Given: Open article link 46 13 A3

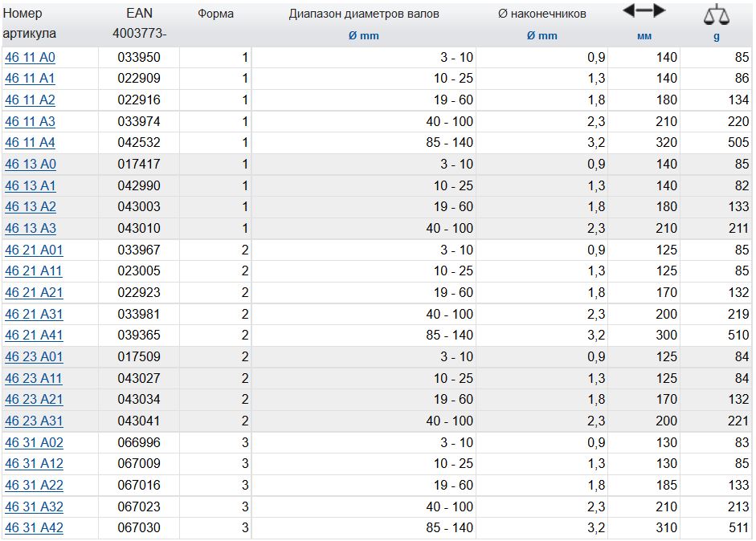Looking at the screenshot, I should tap(31, 229).
